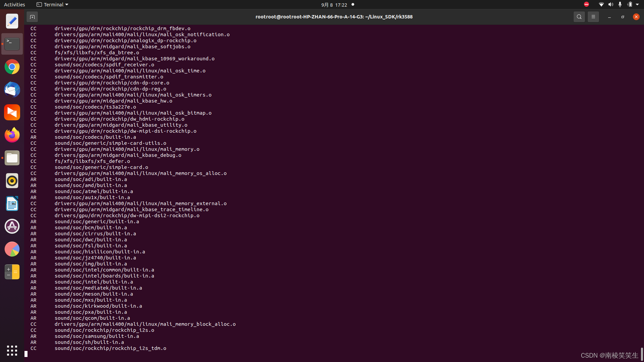Launch the Calculator app from the dock
The image size is (644, 362).
(x=12, y=272)
